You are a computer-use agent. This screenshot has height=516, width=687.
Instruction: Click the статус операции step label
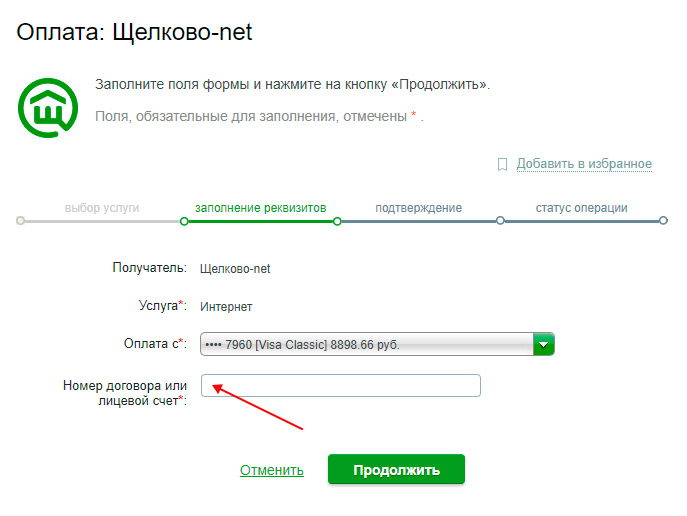pyautogui.click(x=581, y=208)
